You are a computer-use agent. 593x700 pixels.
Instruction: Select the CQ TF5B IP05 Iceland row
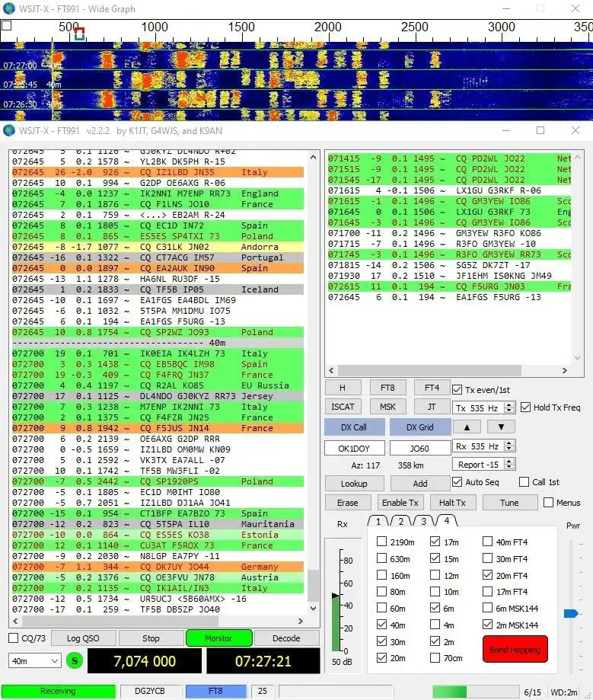158,289
